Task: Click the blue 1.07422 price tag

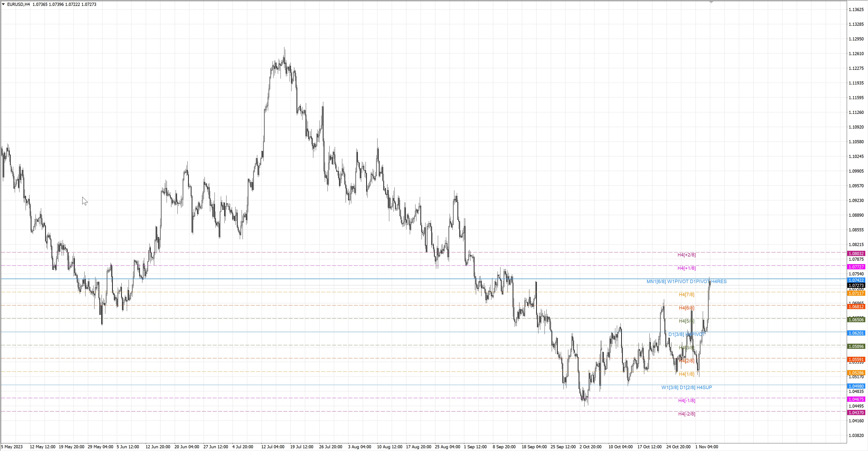Action: pos(856,280)
